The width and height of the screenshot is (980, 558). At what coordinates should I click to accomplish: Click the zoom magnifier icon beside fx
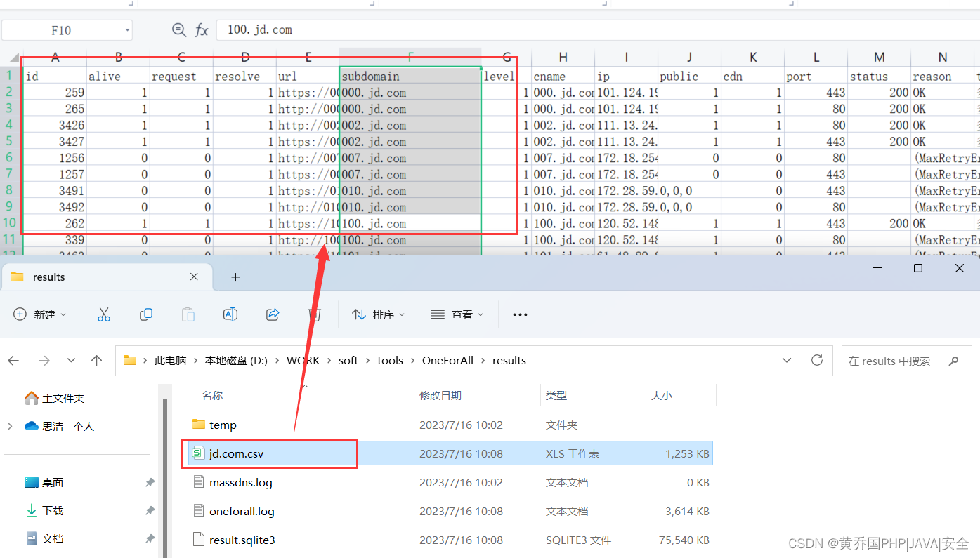179,29
